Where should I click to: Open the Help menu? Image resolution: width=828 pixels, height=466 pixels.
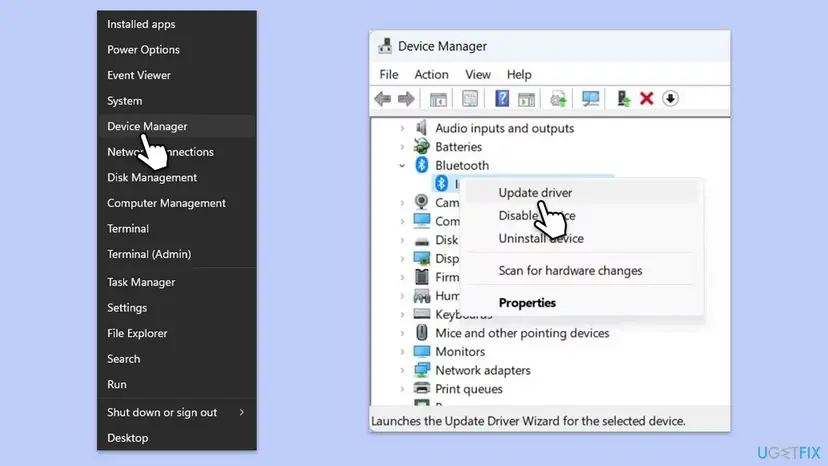[x=519, y=74]
